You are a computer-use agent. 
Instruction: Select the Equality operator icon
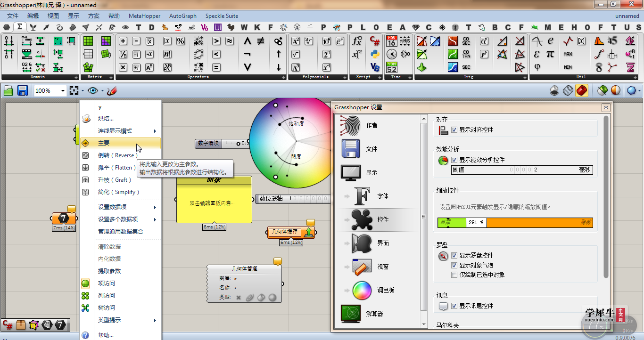pyautogui.click(x=216, y=67)
